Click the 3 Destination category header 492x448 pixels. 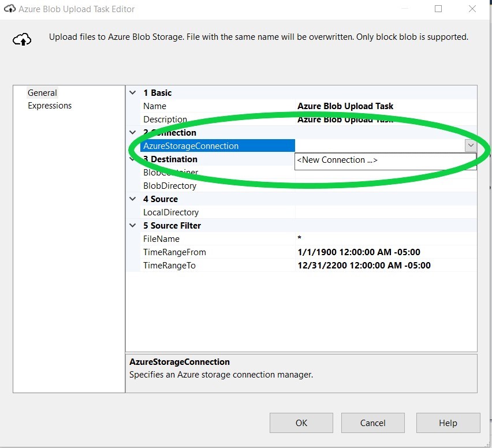click(170, 159)
